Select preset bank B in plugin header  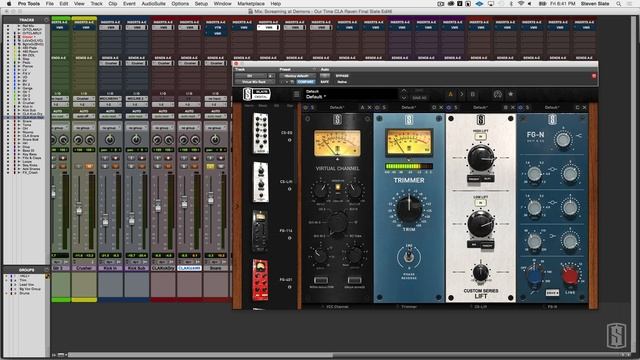(473, 94)
